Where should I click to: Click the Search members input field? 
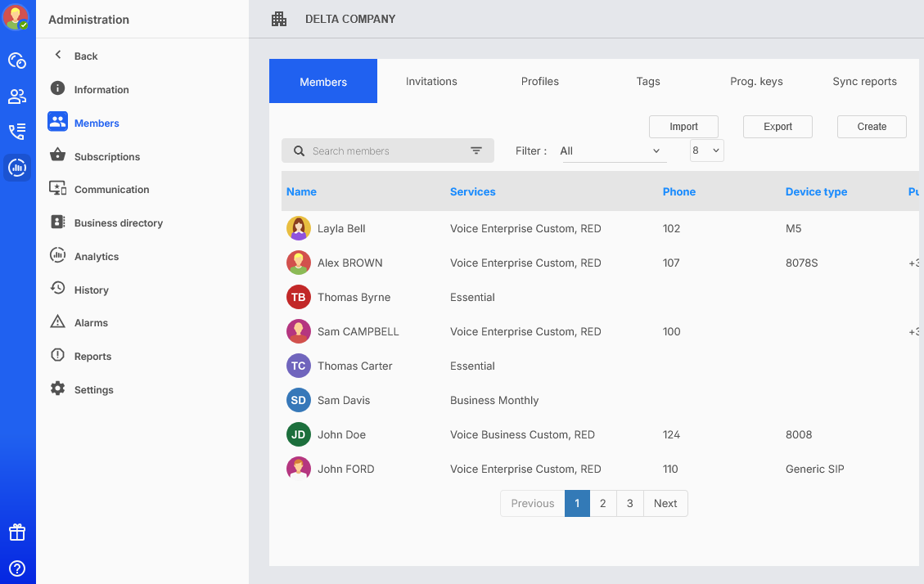coord(385,150)
